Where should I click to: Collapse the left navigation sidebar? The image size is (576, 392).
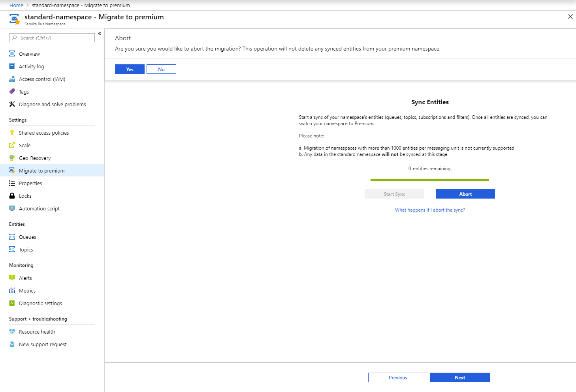pos(100,34)
